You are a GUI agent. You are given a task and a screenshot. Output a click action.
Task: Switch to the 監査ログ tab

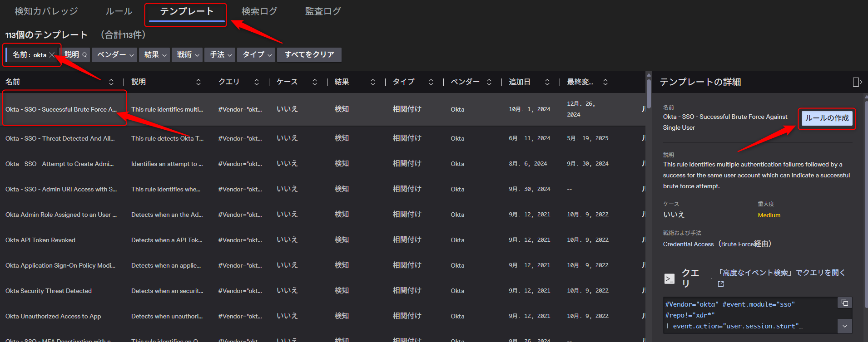[x=322, y=11]
